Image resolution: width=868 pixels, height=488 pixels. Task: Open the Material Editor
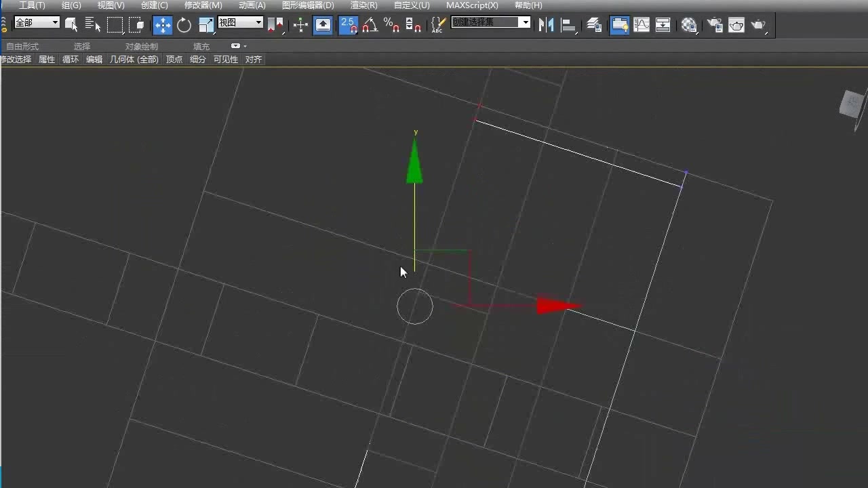pos(689,25)
